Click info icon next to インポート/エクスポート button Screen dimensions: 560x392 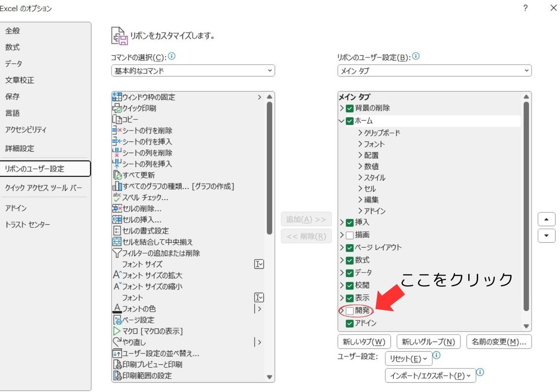480,372
